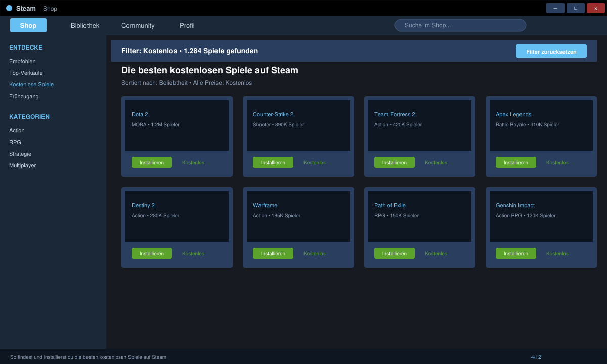Screen dimensions: 607x364
Task: Minimize the Steam window
Action: (555, 8)
